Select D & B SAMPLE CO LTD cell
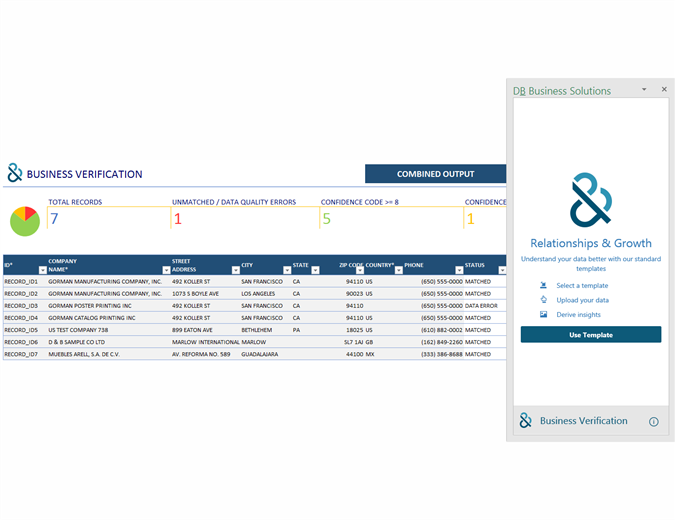675x520 pixels. tap(77, 342)
